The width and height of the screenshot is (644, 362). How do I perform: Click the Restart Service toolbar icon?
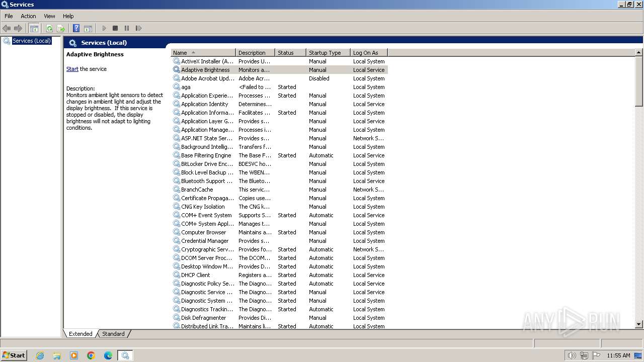pos(138,28)
